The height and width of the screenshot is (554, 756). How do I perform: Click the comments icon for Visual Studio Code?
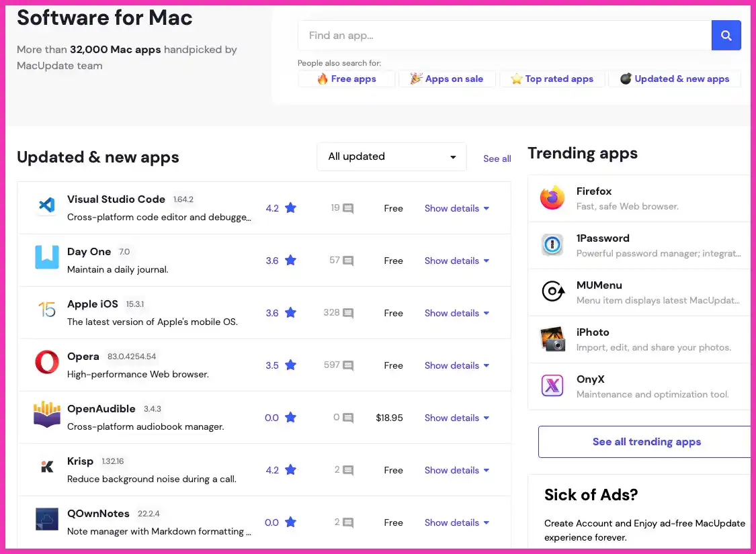348,209
